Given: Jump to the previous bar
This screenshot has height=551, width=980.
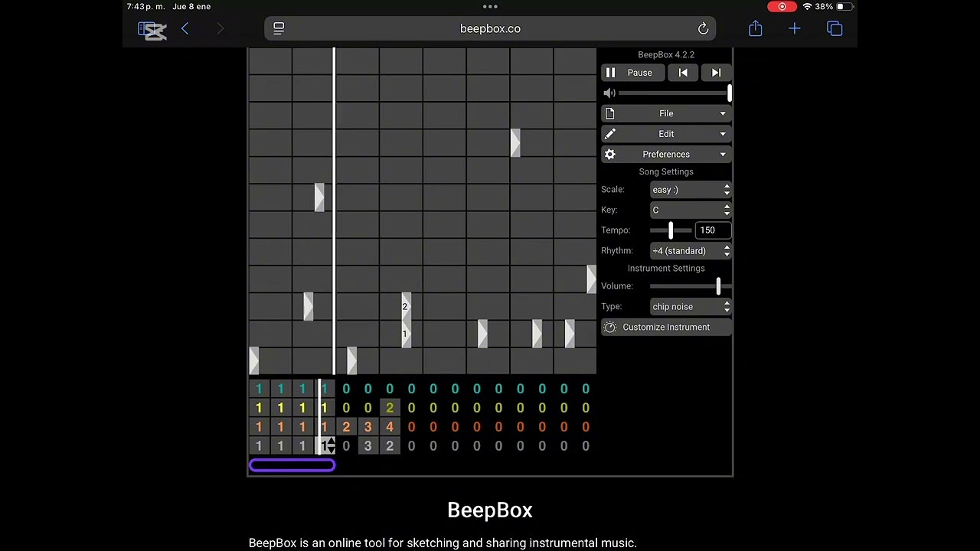Looking at the screenshot, I should pyautogui.click(x=683, y=73).
